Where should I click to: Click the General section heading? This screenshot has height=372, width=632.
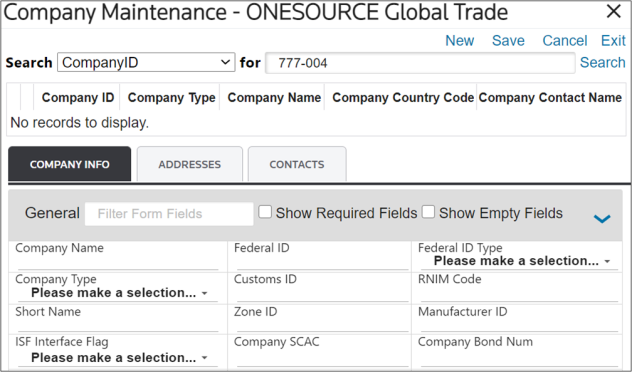coord(52,213)
